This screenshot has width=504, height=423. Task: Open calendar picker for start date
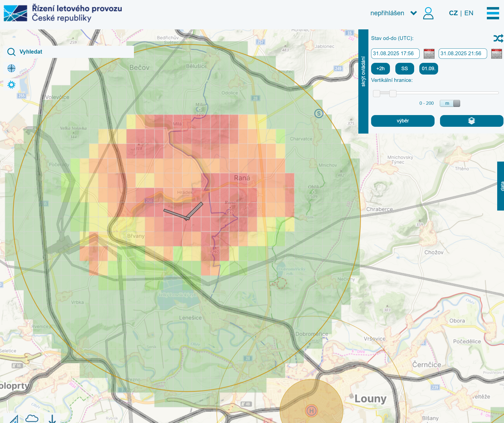pyautogui.click(x=429, y=54)
